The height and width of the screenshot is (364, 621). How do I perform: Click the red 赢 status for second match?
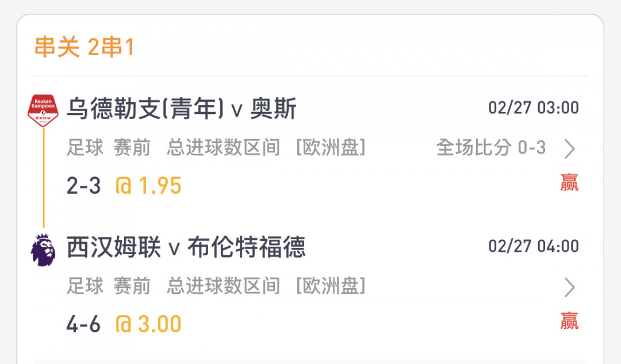tap(569, 321)
